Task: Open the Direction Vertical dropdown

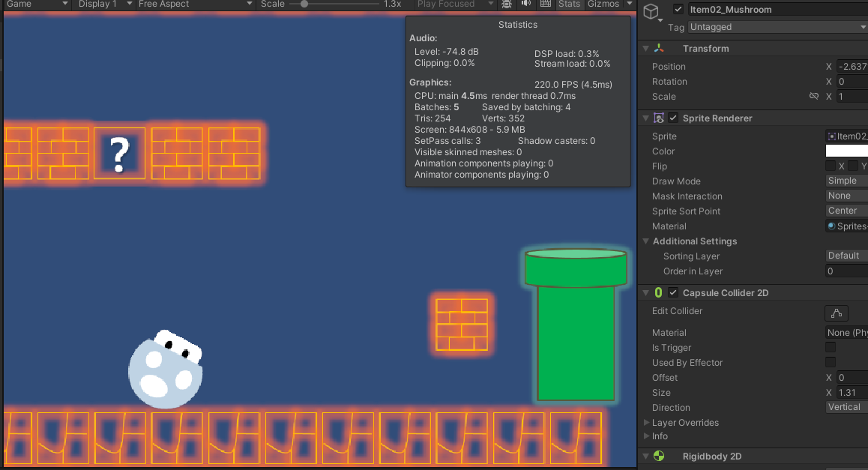Action: [846, 407]
